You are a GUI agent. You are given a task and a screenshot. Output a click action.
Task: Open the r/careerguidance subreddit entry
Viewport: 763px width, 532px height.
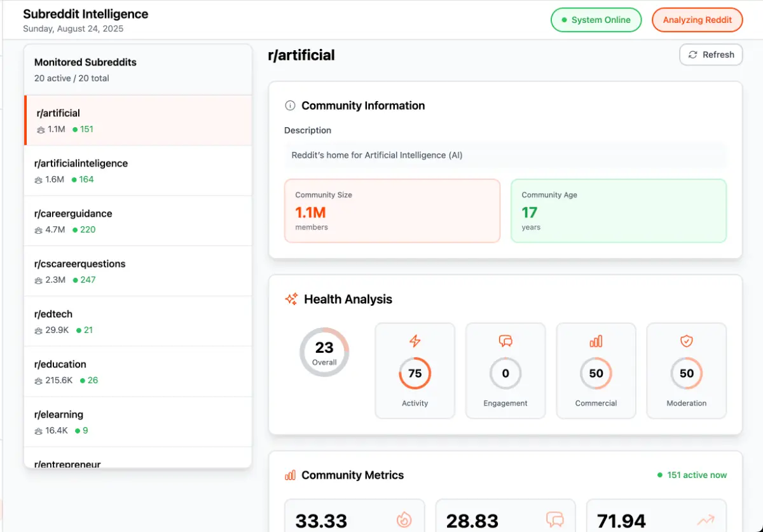click(138, 221)
